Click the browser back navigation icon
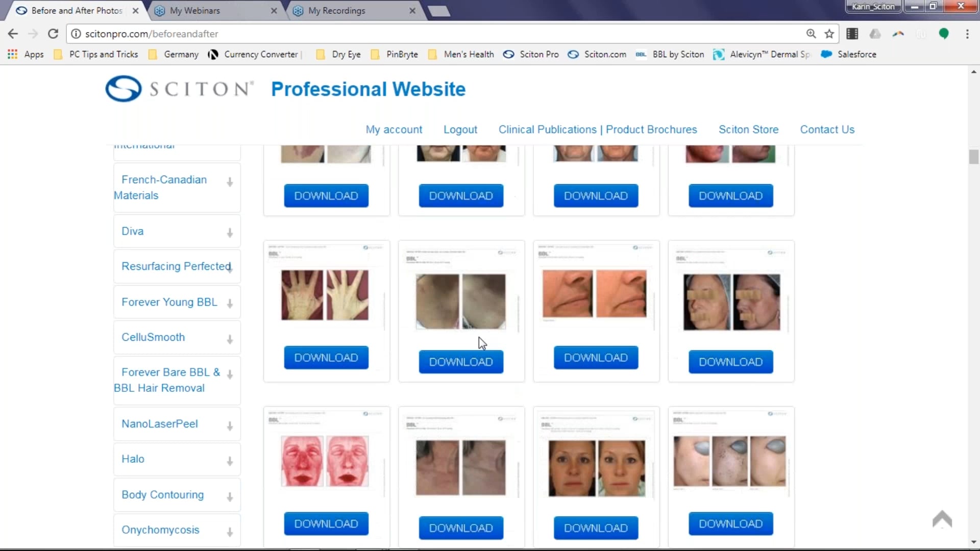 click(x=12, y=34)
